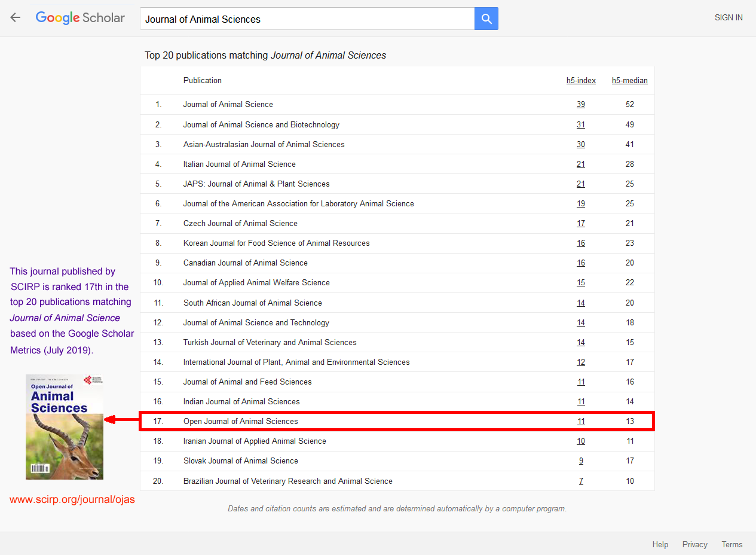The image size is (756, 555).
Task: Open h5-index 11 for Animal and Feed Sciences
Action: (581, 382)
